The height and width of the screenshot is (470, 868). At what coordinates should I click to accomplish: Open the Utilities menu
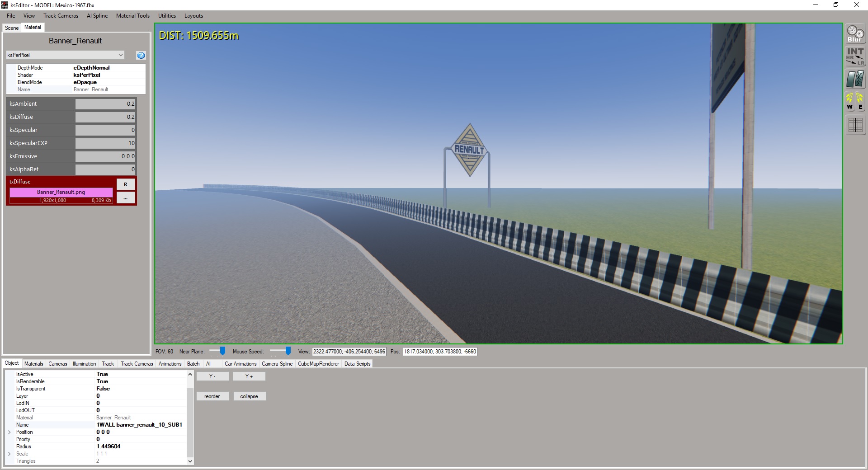[167, 16]
